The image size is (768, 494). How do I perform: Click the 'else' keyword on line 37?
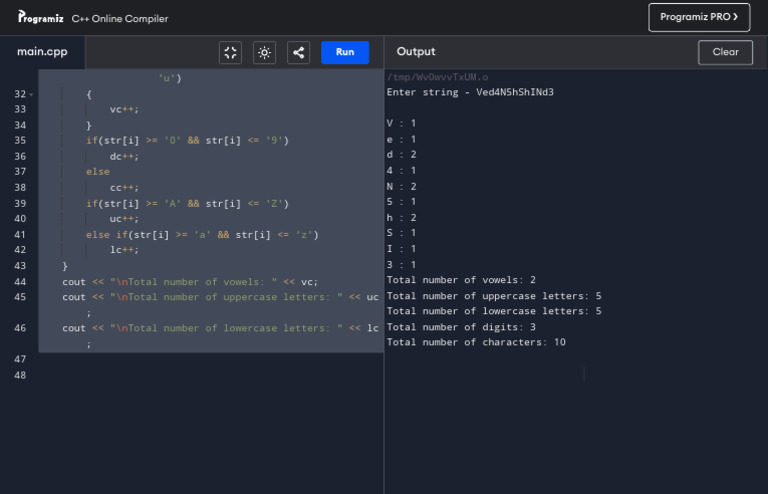pyautogui.click(x=98, y=172)
